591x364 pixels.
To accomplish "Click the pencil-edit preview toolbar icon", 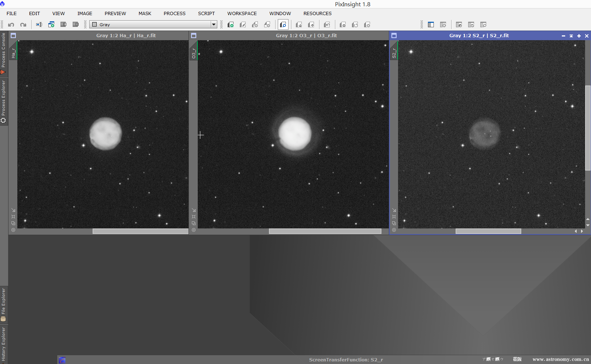I will point(243,25).
